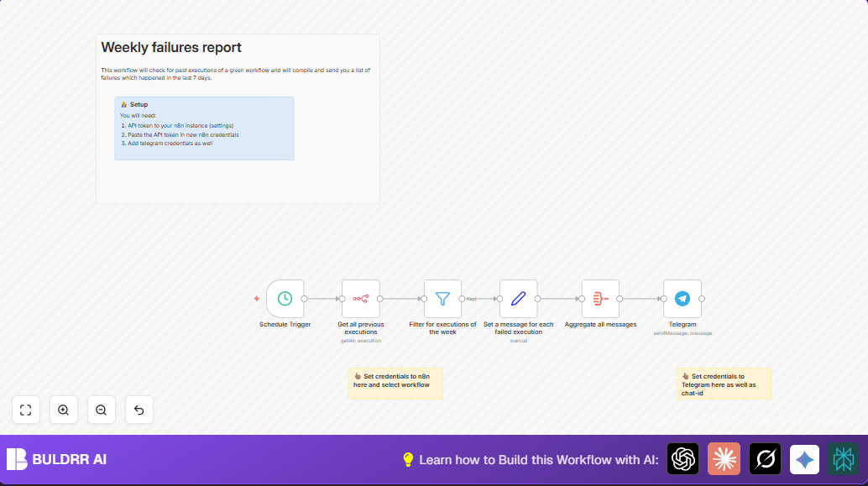Click 'Add telegram credentials as well' step
This screenshot has width=868, height=486.
170,144
